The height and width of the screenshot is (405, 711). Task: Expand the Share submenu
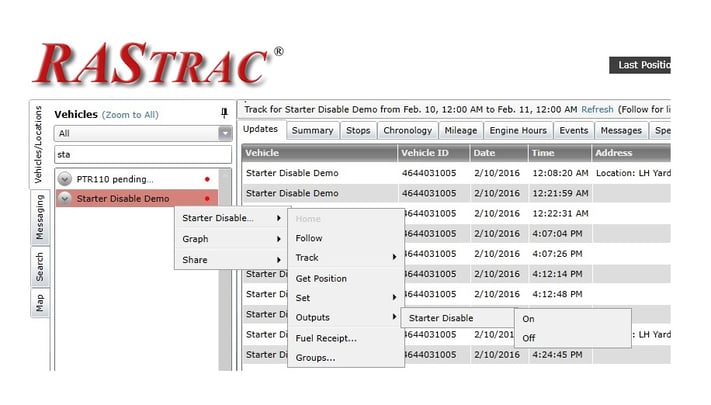(x=230, y=260)
